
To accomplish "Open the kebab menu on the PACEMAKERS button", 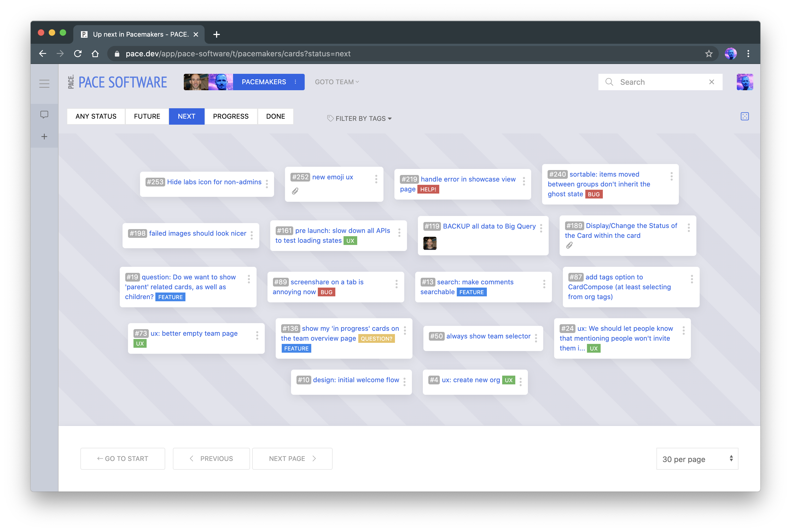I will (295, 82).
